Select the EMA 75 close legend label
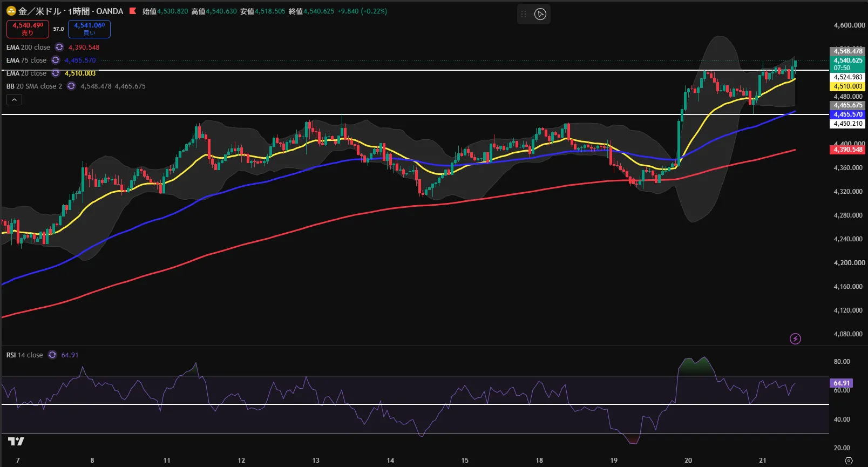The height and width of the screenshot is (467, 868). [x=26, y=60]
